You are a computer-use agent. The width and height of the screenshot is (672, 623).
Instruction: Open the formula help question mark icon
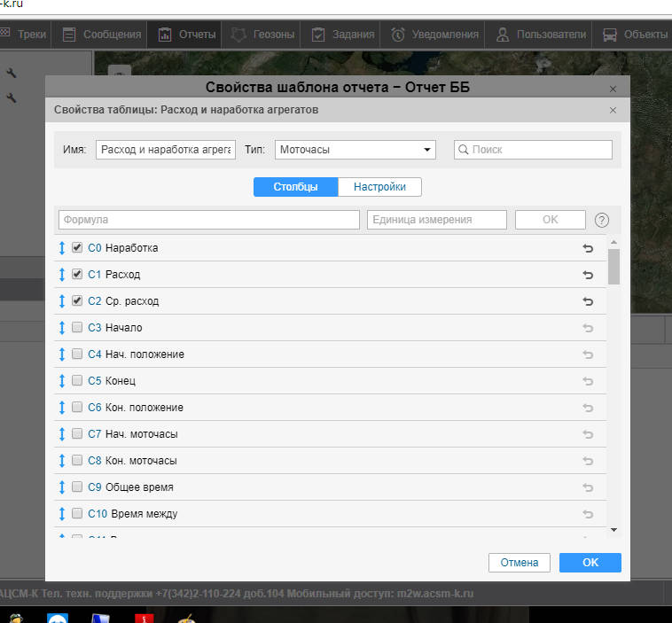point(602,220)
